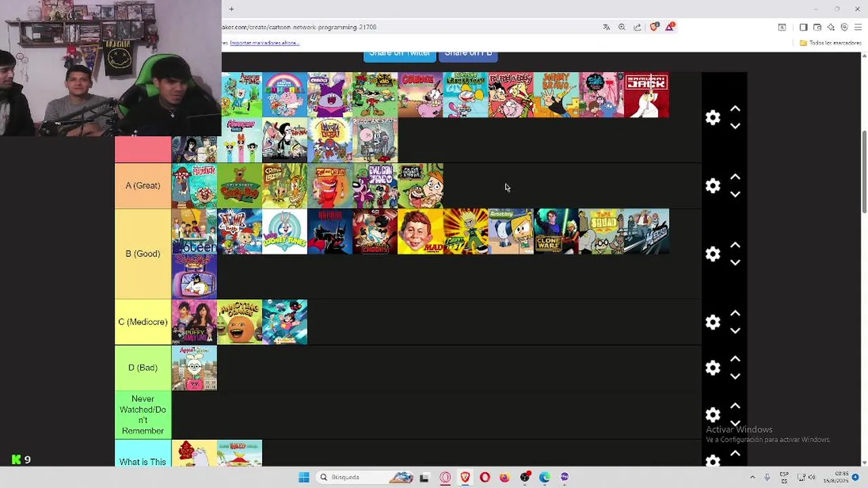Click the share page icon in address bar

[638, 27]
